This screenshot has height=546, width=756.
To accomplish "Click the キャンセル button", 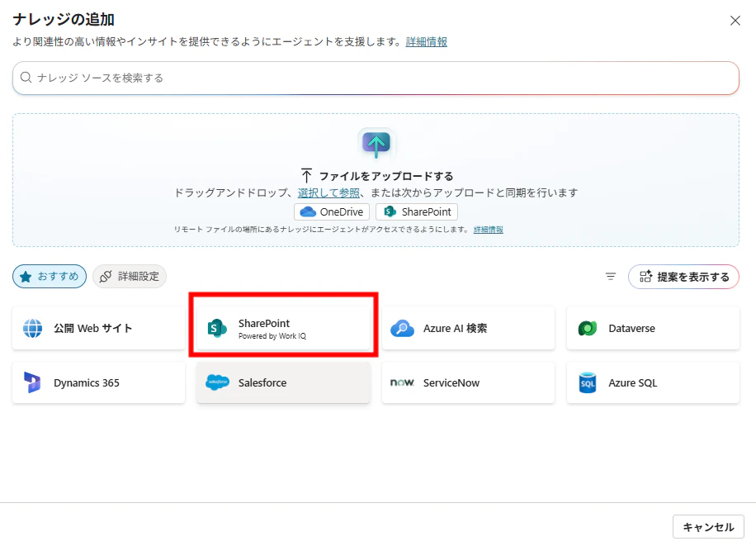I will pyautogui.click(x=708, y=527).
